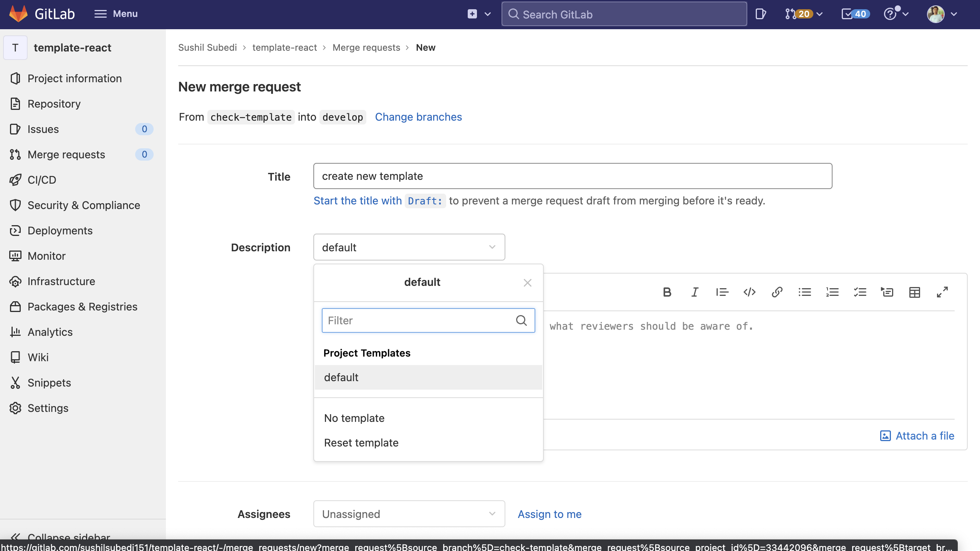Click the Monitor sidebar icon
Screen dimensions: 980x551
[x=15, y=256]
